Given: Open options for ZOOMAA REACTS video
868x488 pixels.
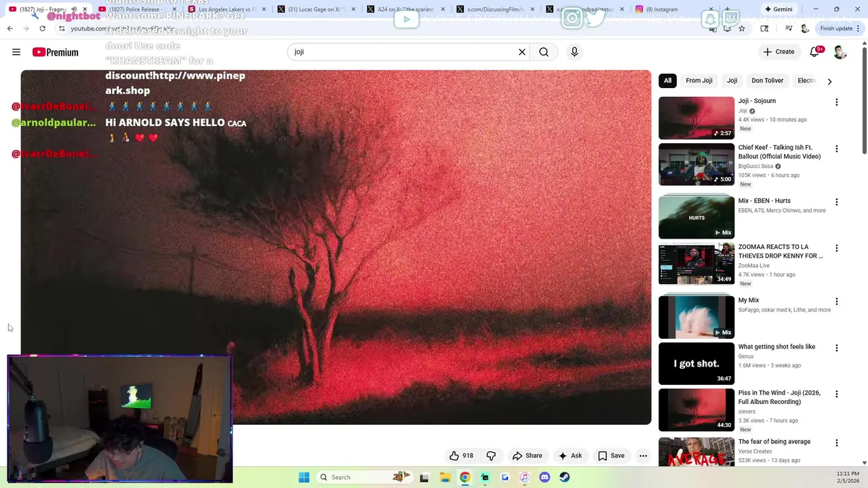Looking at the screenshot, I should pyautogui.click(x=836, y=248).
